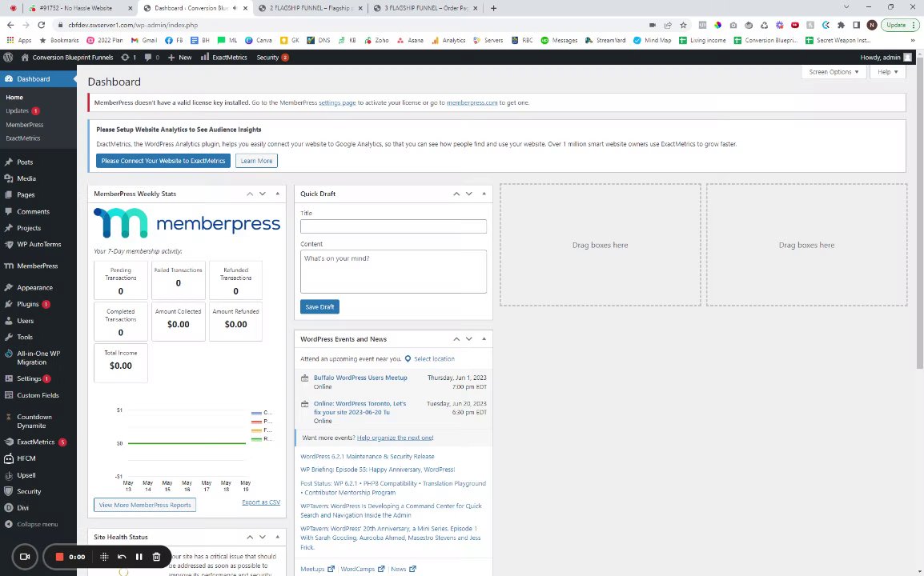Open HFCM in the sidebar
Screen dimensions: 924x576
26,458
